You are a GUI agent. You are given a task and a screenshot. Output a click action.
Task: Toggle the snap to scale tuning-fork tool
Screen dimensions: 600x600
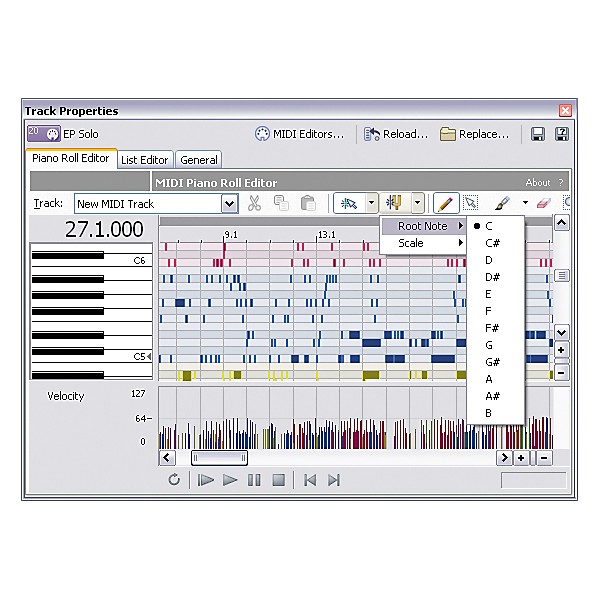point(395,203)
